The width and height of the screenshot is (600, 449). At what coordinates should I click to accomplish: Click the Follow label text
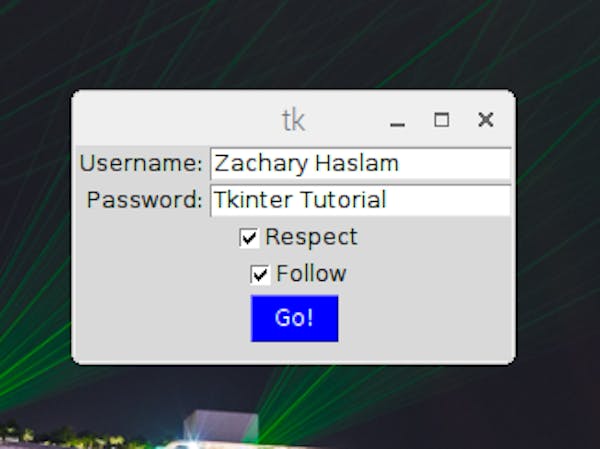tap(311, 273)
